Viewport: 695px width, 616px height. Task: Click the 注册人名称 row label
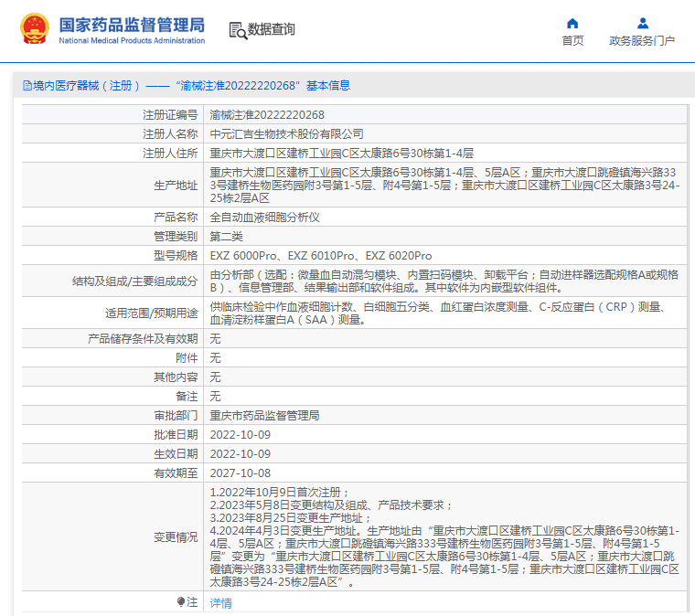coord(170,134)
